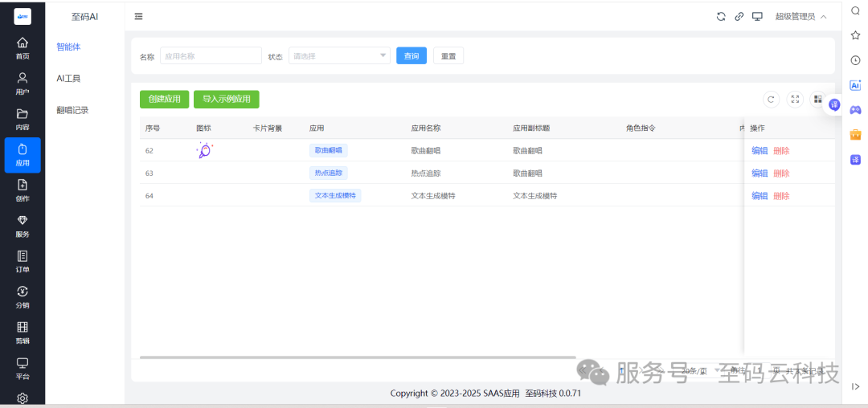This screenshot has width=868, height=408.
Task: Open the 订单 section
Action: [x=23, y=262]
